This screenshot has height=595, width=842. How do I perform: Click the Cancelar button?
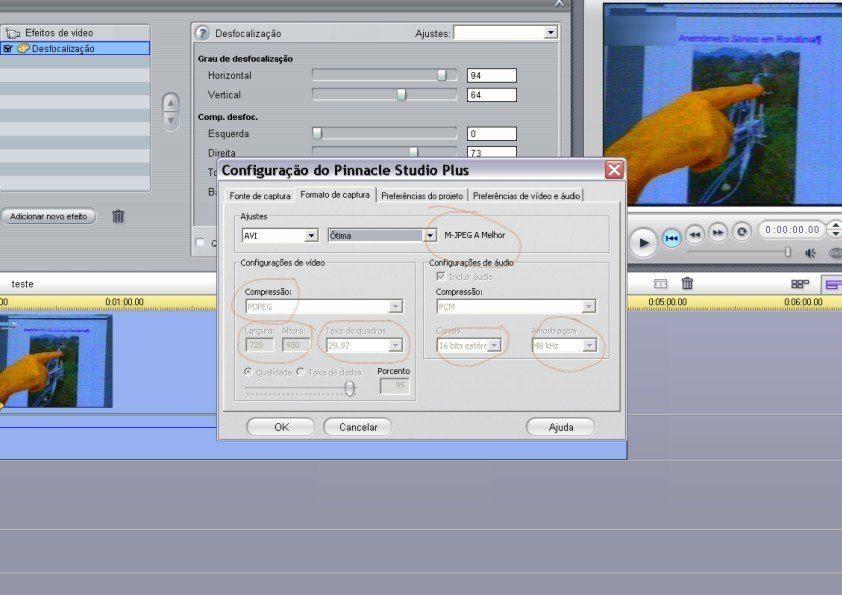358,427
